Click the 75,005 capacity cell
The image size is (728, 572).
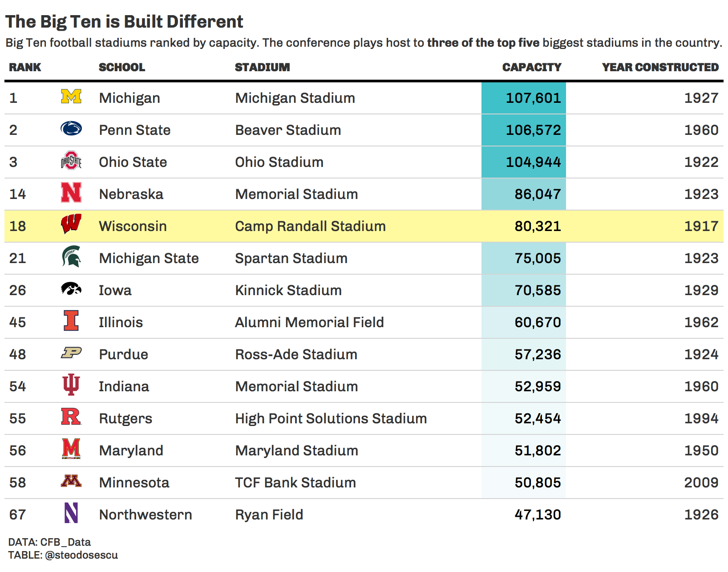pyautogui.click(x=524, y=258)
